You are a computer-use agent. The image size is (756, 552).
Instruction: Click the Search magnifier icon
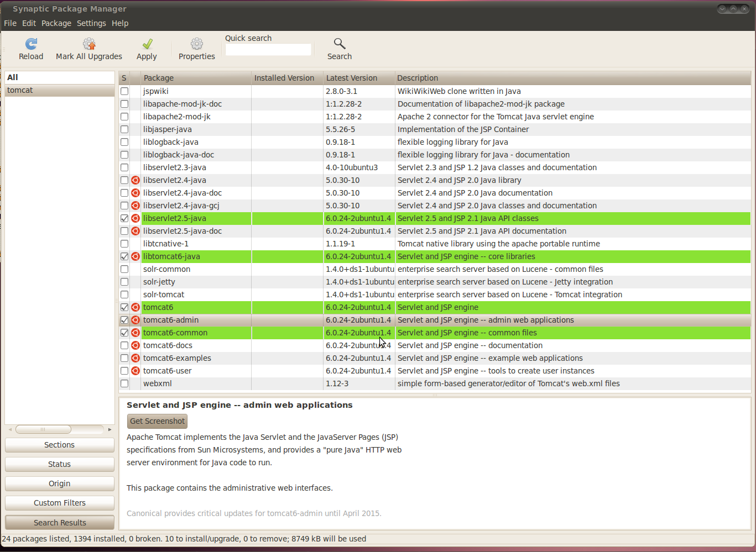click(x=340, y=44)
